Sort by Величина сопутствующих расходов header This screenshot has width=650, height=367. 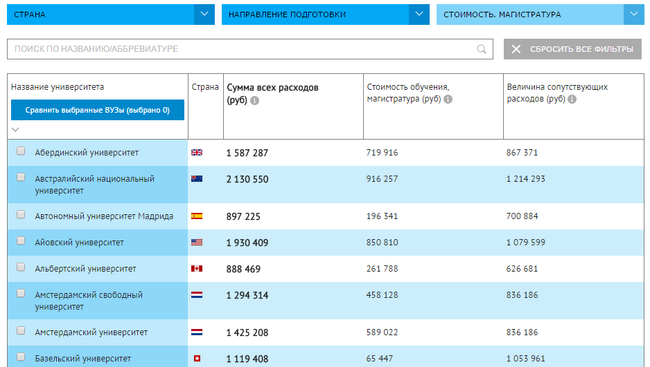[x=557, y=93]
